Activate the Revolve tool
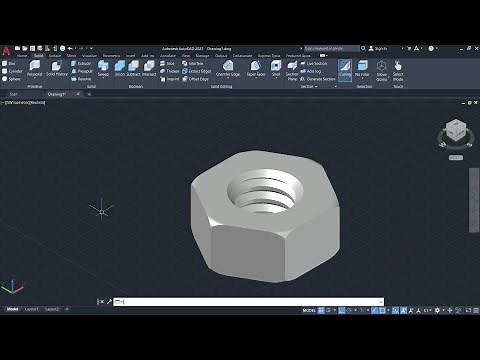The image size is (480, 360). coord(81,79)
